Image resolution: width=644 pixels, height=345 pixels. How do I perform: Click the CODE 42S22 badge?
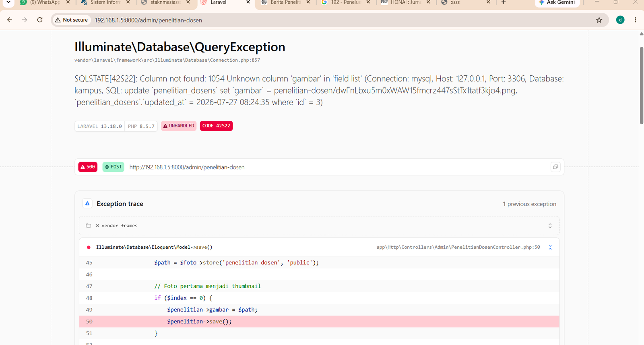(216, 126)
